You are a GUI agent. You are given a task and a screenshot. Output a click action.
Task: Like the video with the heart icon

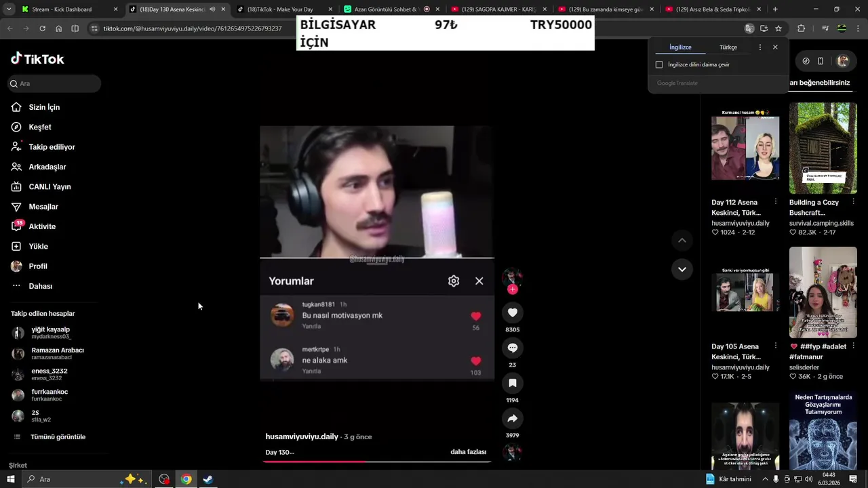pos(513,312)
